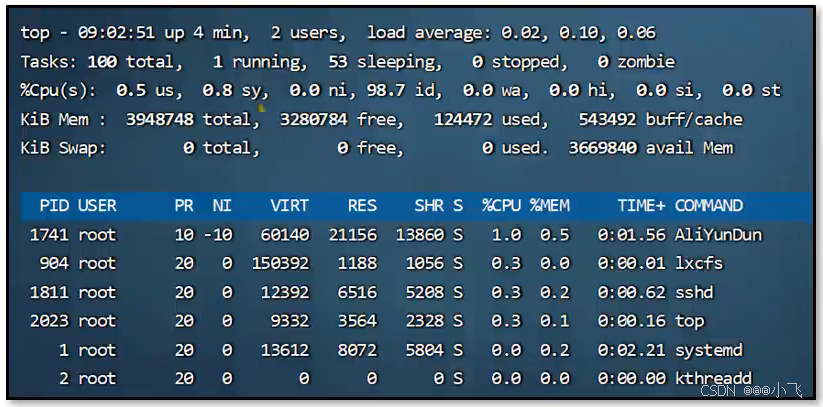Viewport: 823px width, 407px height.
Task: Click the free memory value 3280784
Action: coord(314,120)
